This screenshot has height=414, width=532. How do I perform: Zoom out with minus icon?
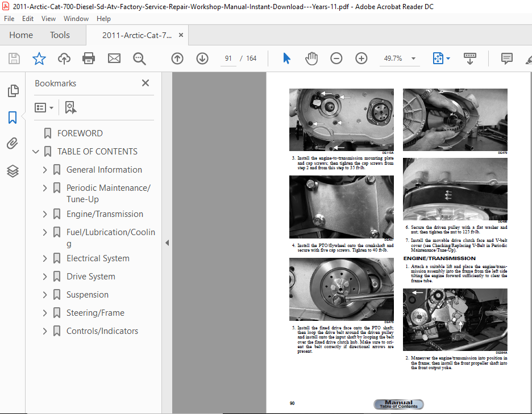tap(336, 58)
